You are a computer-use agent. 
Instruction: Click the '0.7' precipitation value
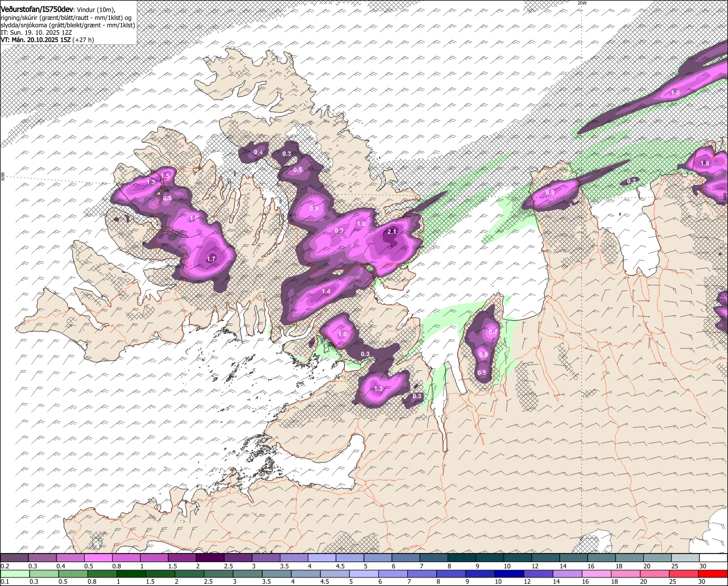pyautogui.click(x=493, y=332)
